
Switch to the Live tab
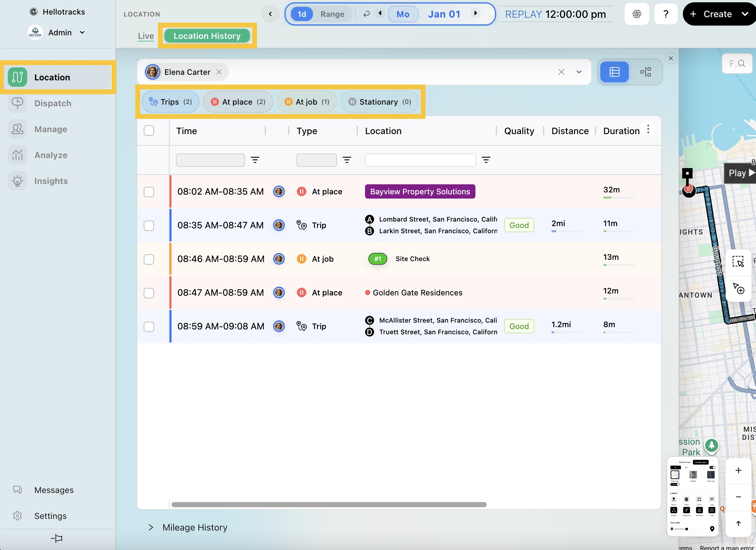click(x=146, y=36)
